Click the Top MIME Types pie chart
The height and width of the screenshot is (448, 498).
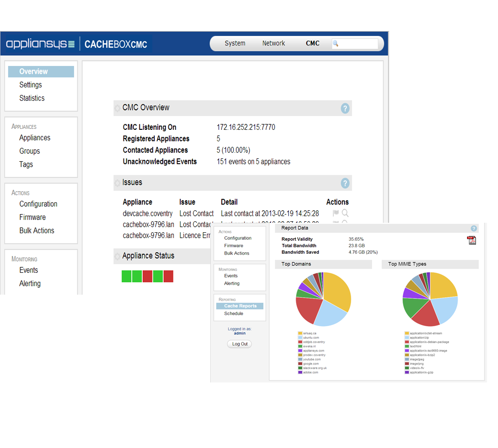430,299
